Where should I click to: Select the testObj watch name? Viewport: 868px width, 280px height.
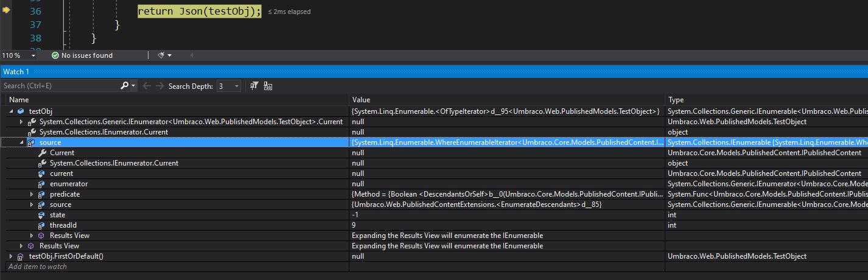point(41,111)
